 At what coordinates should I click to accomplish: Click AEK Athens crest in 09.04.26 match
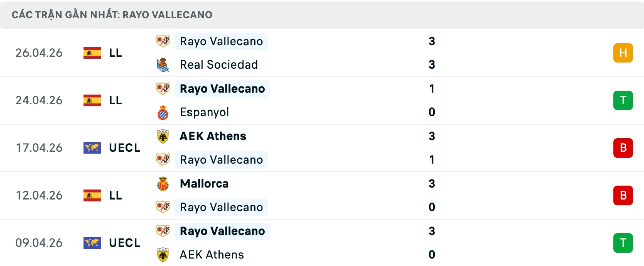point(163,255)
